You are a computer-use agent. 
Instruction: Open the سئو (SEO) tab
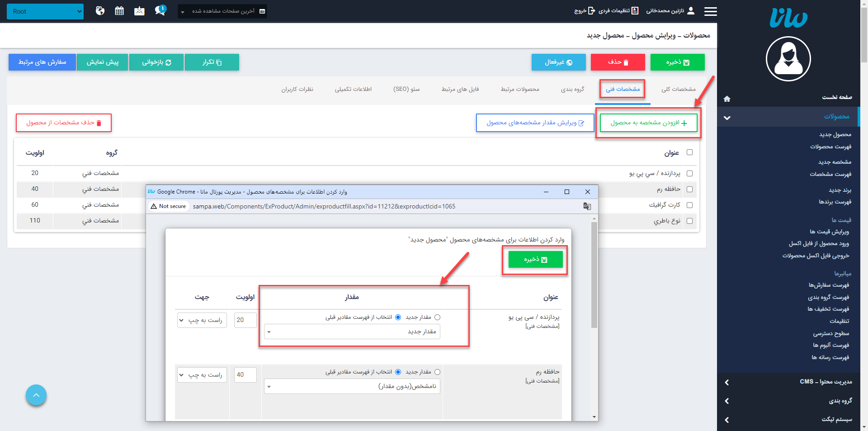click(406, 89)
